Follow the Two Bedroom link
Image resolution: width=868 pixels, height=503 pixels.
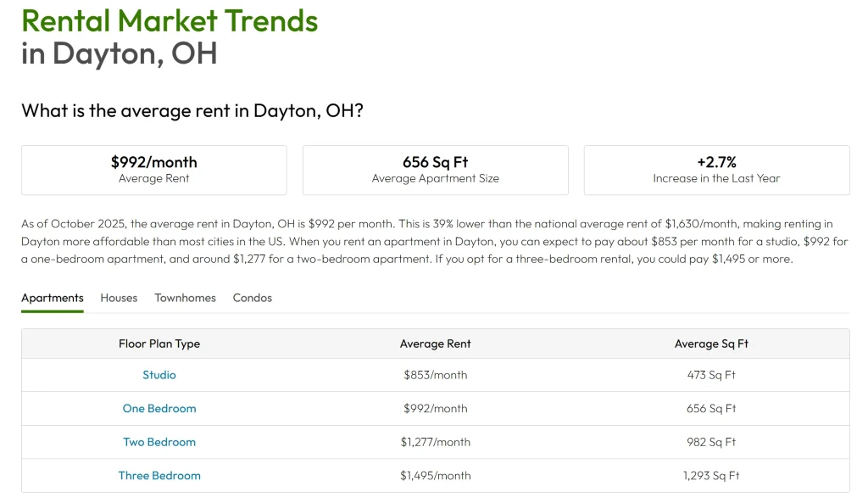(159, 442)
